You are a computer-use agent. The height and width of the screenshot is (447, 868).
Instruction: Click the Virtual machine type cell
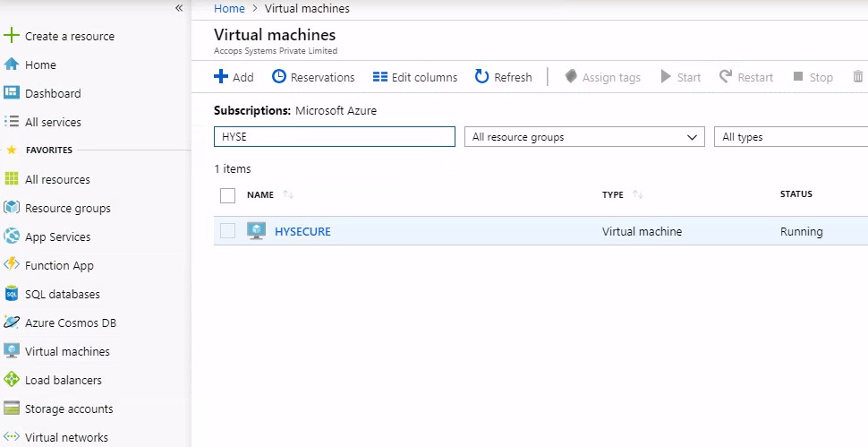pyautogui.click(x=642, y=231)
